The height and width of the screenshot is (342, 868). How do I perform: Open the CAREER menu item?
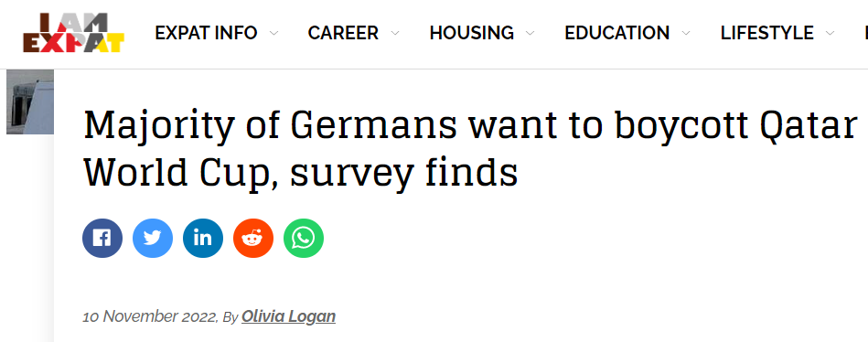coord(343,33)
